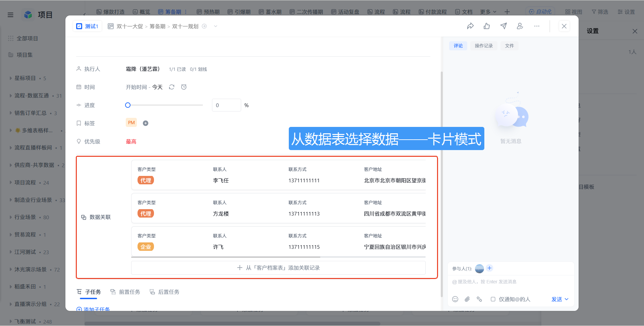This screenshot has width=644, height=326.
Task: Expand 流程-数据互通 group in sidebar
Action: [x=10, y=96]
